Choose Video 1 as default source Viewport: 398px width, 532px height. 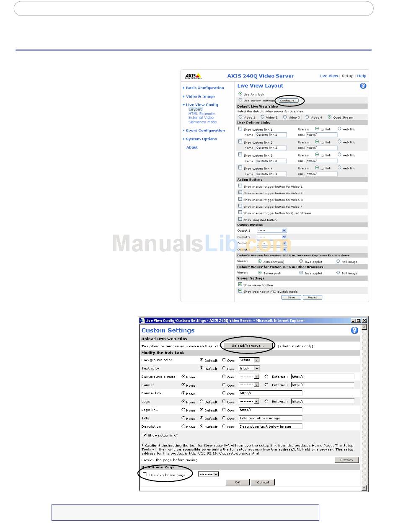(x=240, y=117)
